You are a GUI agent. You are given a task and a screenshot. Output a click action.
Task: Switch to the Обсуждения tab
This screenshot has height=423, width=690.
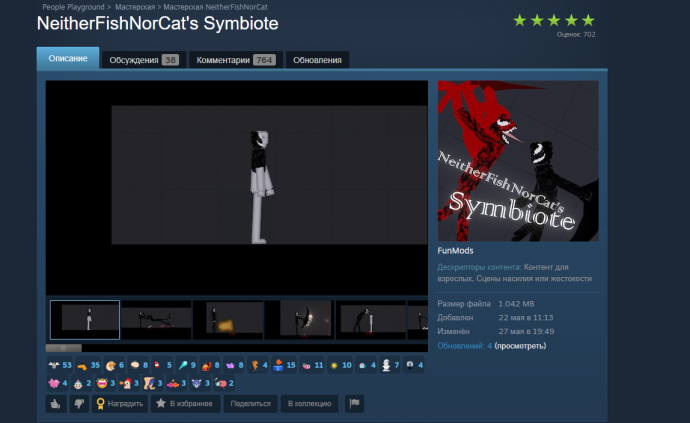[x=143, y=60]
